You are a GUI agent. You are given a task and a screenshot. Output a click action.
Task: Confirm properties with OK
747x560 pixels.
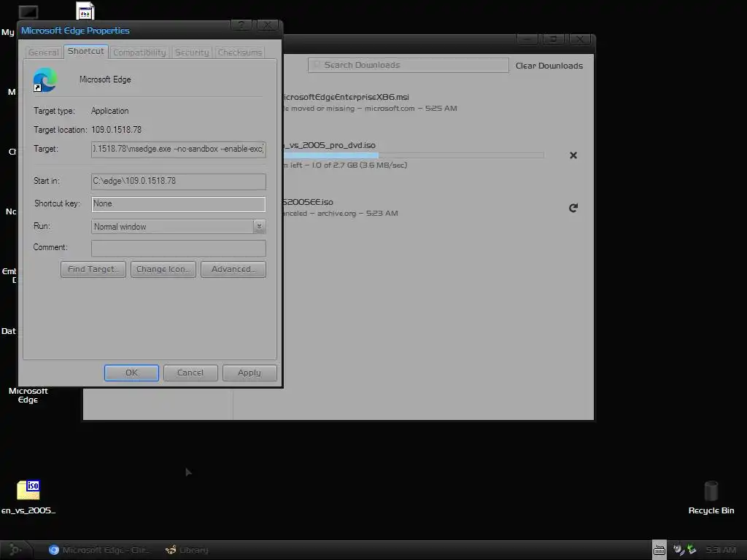(131, 373)
